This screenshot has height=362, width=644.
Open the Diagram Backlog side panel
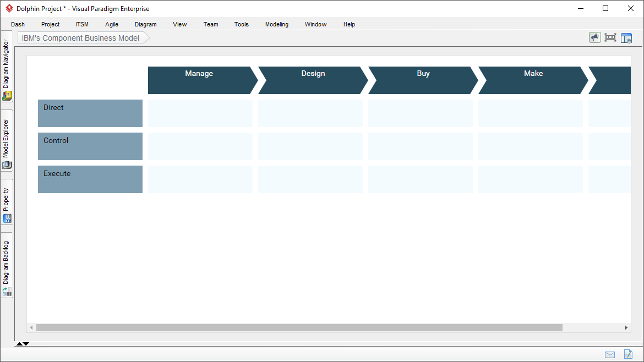pos(7,265)
